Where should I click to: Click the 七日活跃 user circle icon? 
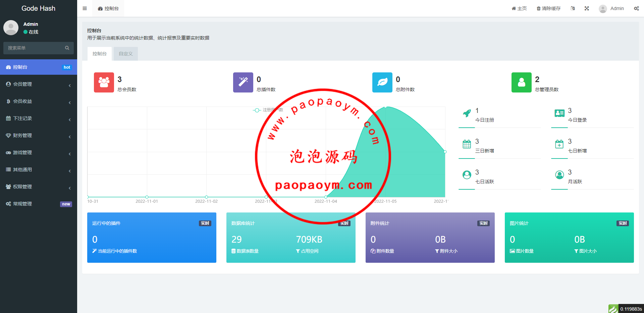tap(467, 175)
